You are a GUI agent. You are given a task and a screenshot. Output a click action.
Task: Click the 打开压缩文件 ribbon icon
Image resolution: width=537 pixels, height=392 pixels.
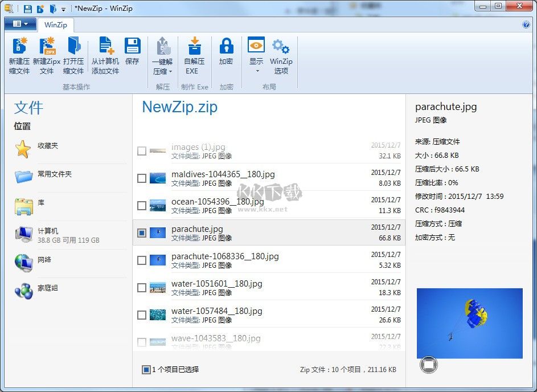[x=73, y=46]
